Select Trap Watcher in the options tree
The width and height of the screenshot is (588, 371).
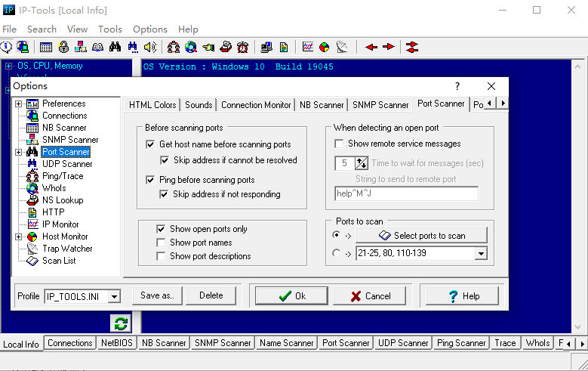point(67,249)
